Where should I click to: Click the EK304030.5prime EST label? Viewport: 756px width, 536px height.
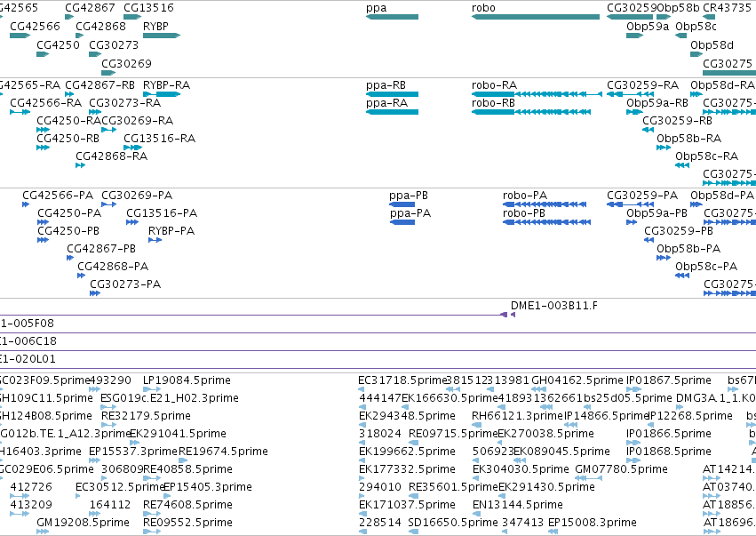[521, 469]
